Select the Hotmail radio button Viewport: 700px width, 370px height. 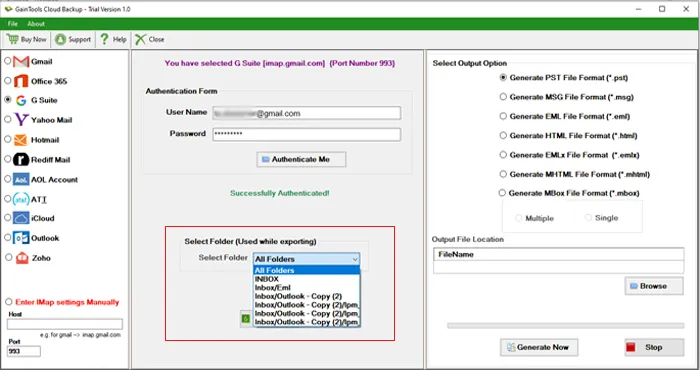[8, 139]
